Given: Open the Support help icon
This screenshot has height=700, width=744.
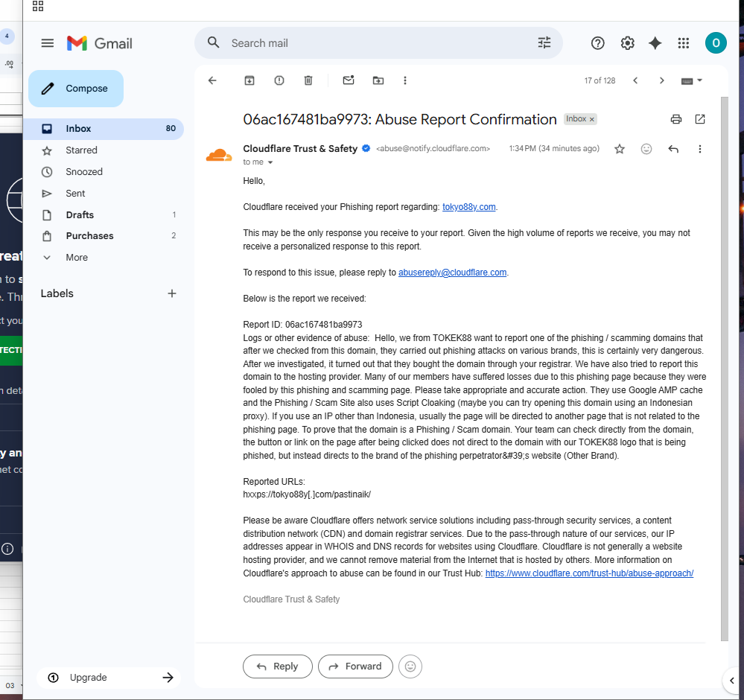Looking at the screenshot, I should click(598, 43).
